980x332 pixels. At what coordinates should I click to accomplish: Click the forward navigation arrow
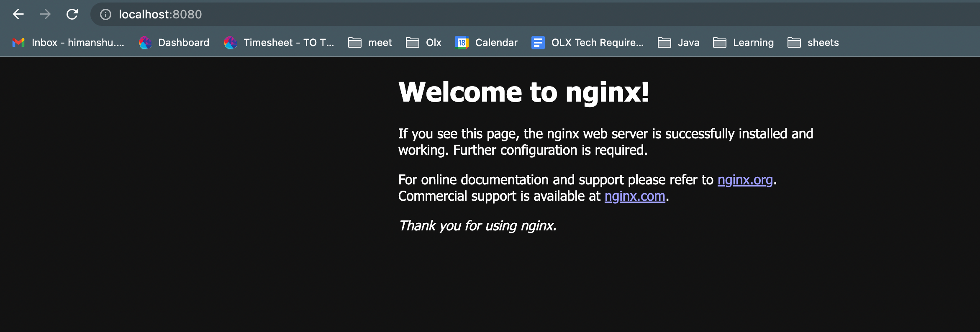pyautogui.click(x=45, y=14)
